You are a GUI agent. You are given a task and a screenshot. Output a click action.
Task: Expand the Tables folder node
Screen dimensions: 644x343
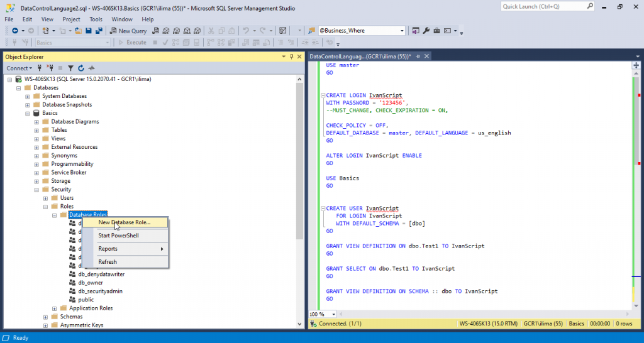36,130
